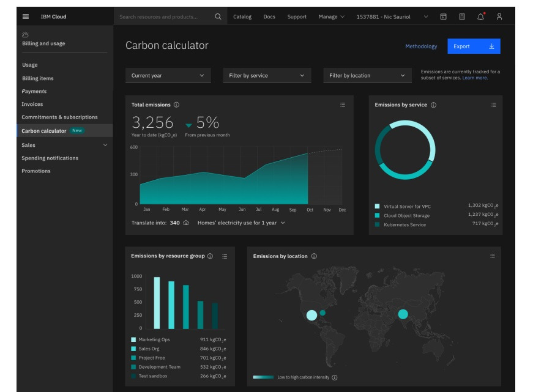Click the Kubernetes Service legend swatch
The height and width of the screenshot is (392, 533).
(377, 224)
